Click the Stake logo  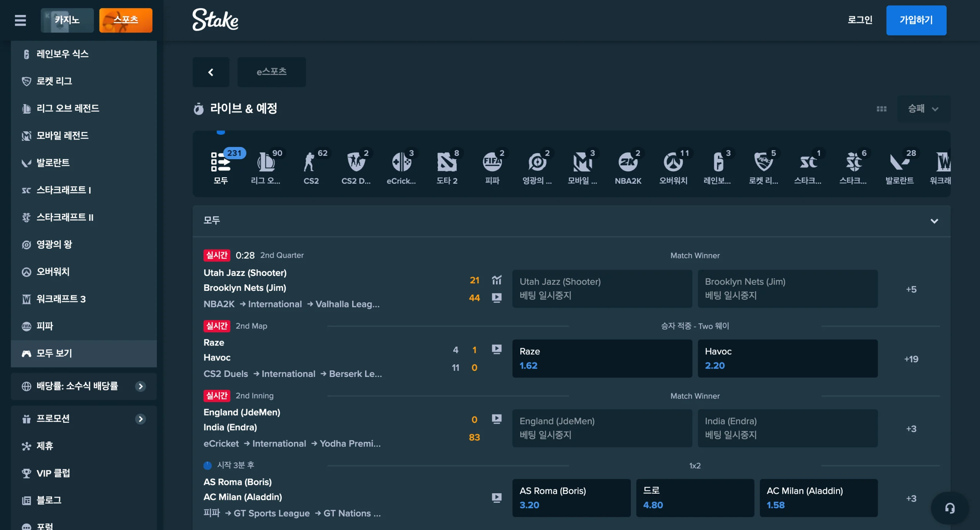[x=215, y=20]
